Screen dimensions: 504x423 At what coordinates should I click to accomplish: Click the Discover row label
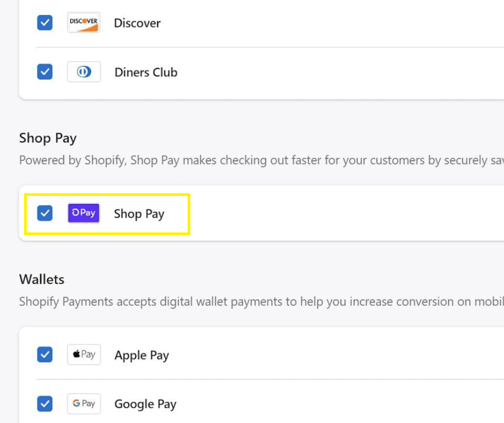coord(137,23)
